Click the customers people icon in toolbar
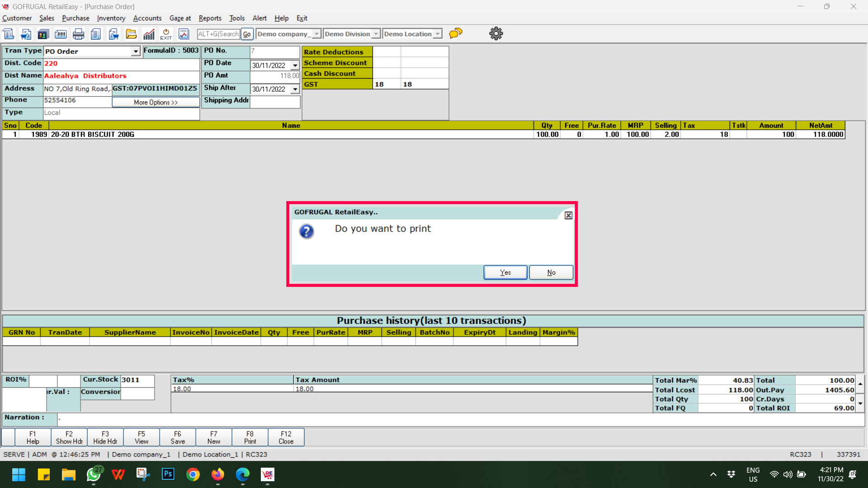The width and height of the screenshot is (868, 488). coord(43,34)
